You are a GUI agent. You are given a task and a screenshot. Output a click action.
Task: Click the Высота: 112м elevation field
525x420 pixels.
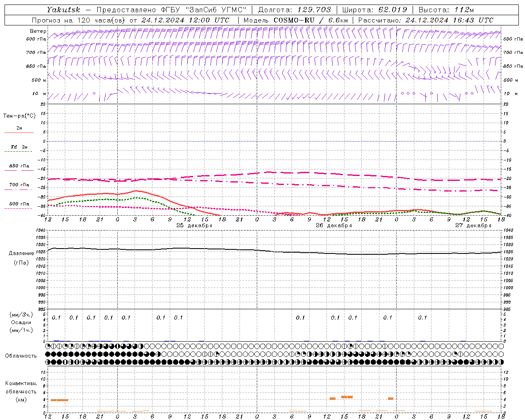click(446, 9)
